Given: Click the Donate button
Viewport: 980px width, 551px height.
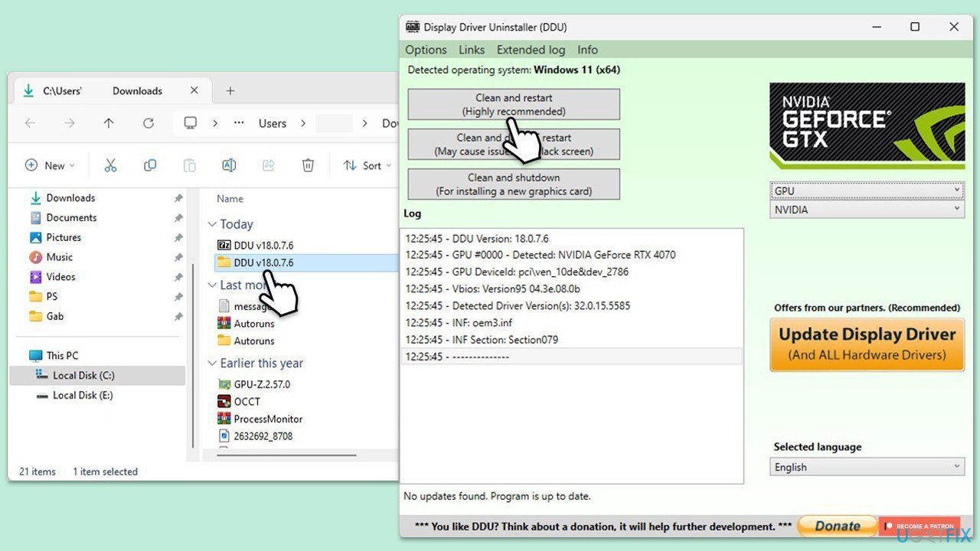Looking at the screenshot, I should tap(837, 526).
